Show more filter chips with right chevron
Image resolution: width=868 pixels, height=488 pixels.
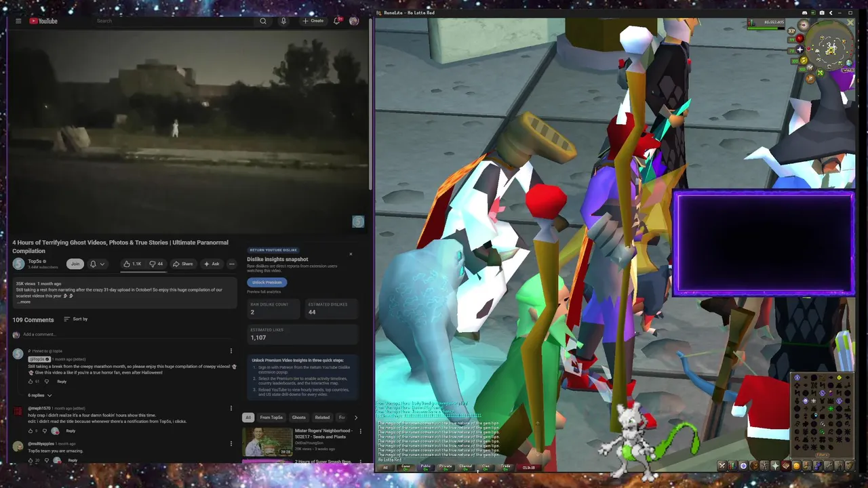pos(355,418)
